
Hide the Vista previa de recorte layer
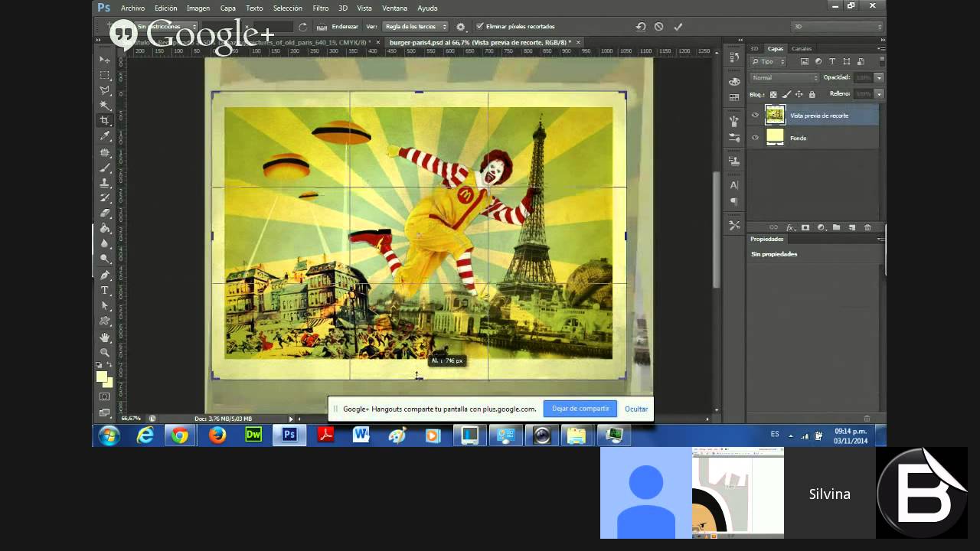click(755, 116)
